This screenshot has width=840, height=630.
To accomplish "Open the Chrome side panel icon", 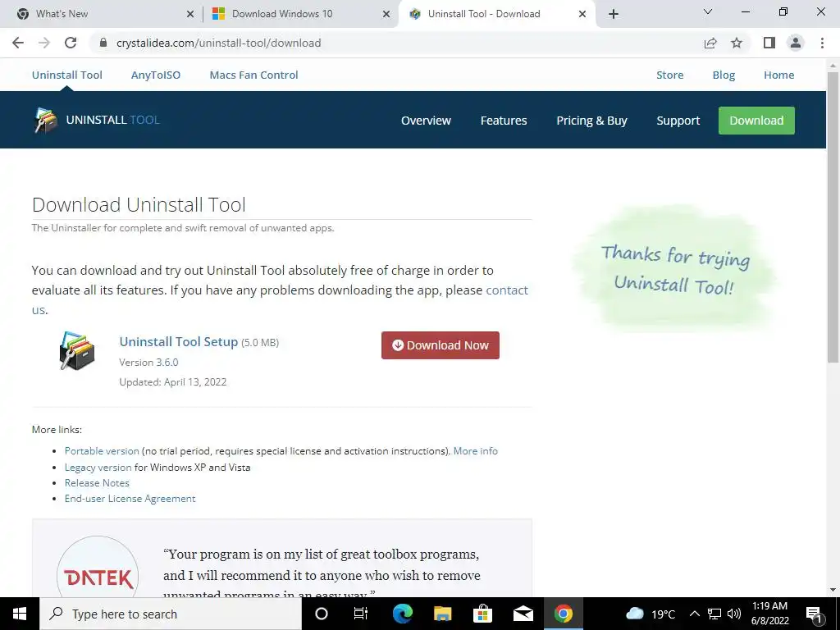I will tap(769, 43).
